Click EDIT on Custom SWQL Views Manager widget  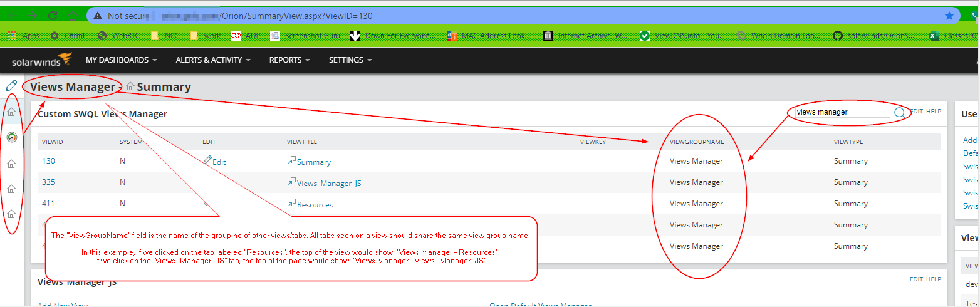916,111
